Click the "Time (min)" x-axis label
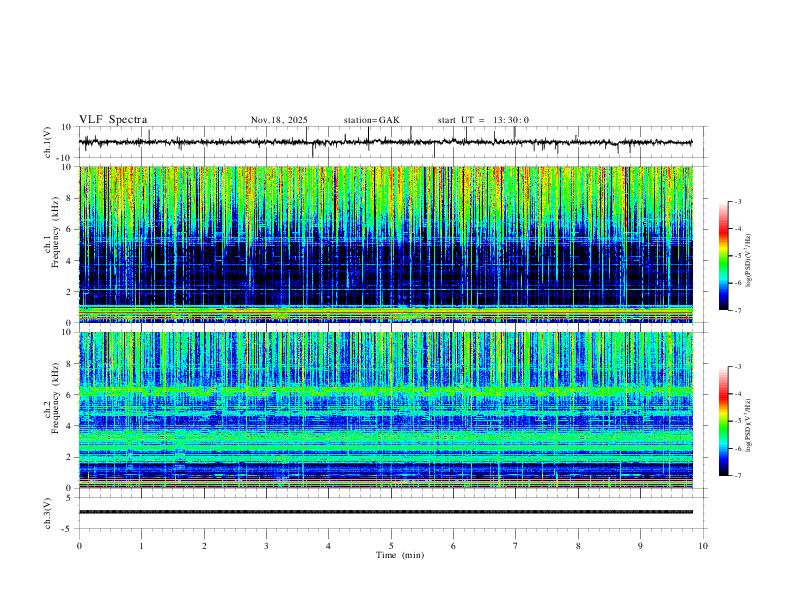The height and width of the screenshot is (612, 792). tap(400, 555)
